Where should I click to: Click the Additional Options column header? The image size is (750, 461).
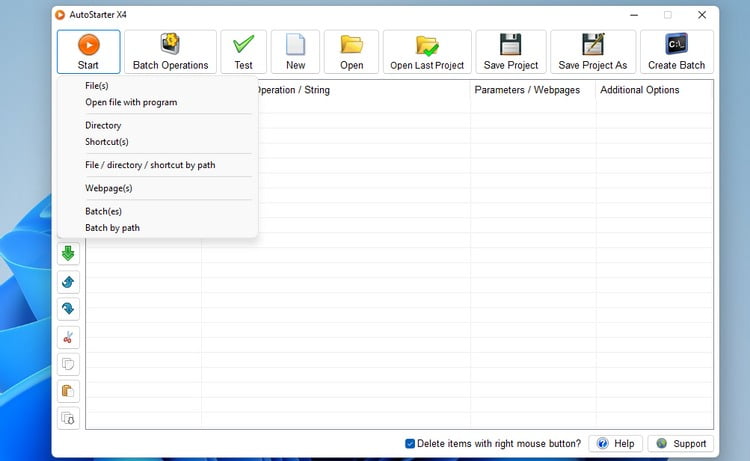click(654, 90)
